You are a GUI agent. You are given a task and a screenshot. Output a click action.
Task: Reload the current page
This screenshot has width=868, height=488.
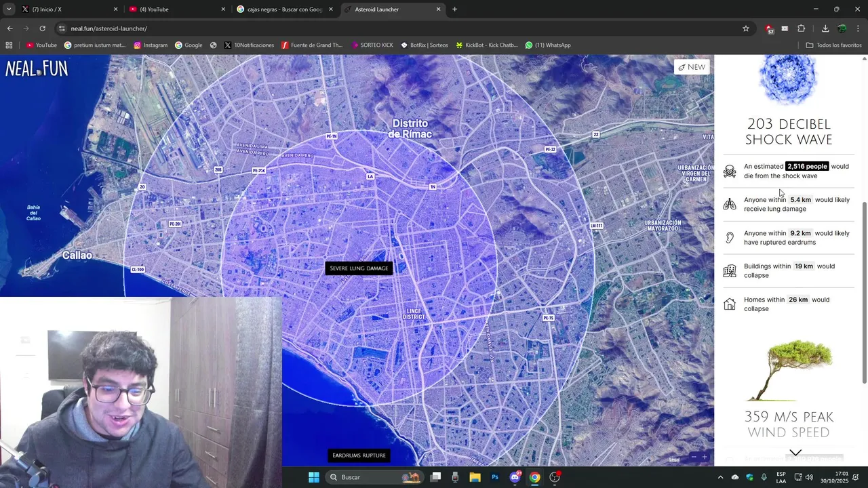pyautogui.click(x=42, y=28)
